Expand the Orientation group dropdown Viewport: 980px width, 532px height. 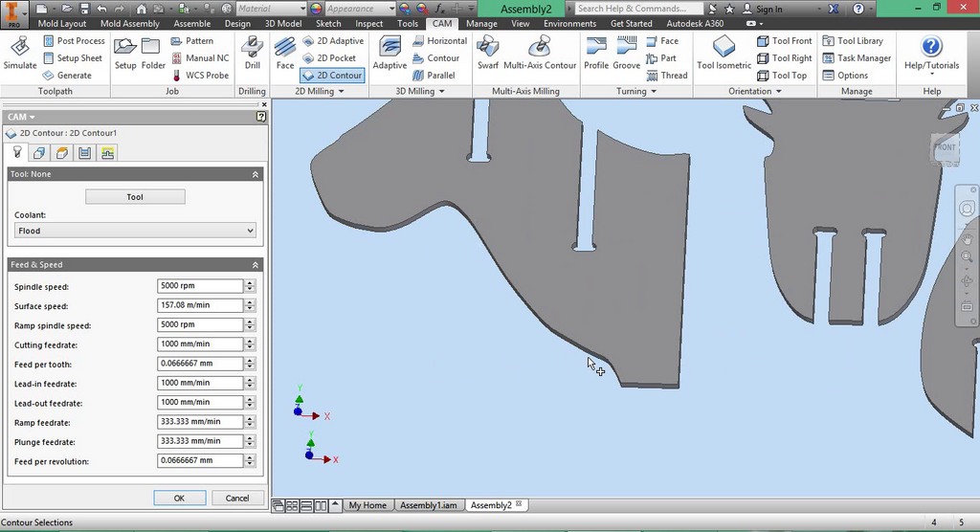coord(755,91)
